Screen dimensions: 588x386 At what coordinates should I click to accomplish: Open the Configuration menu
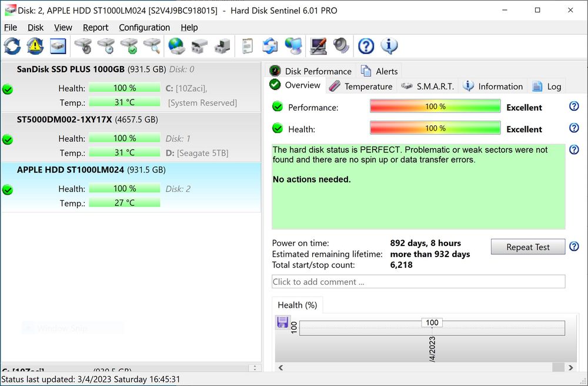(145, 28)
